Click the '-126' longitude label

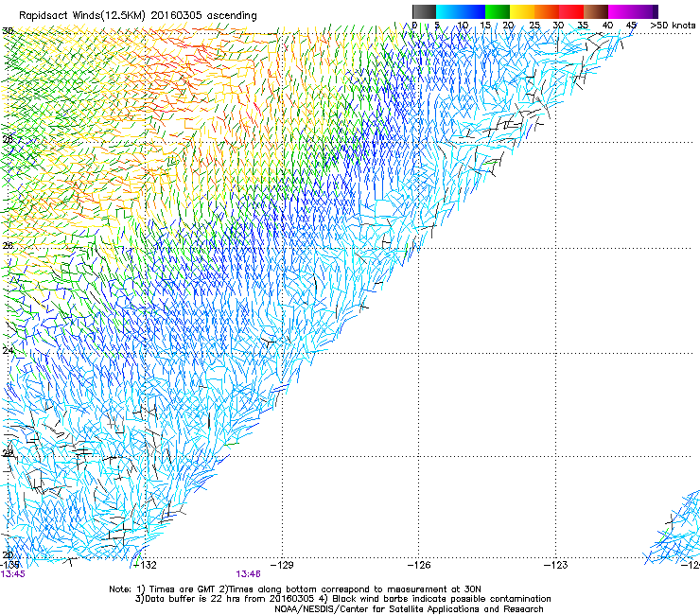click(419, 565)
